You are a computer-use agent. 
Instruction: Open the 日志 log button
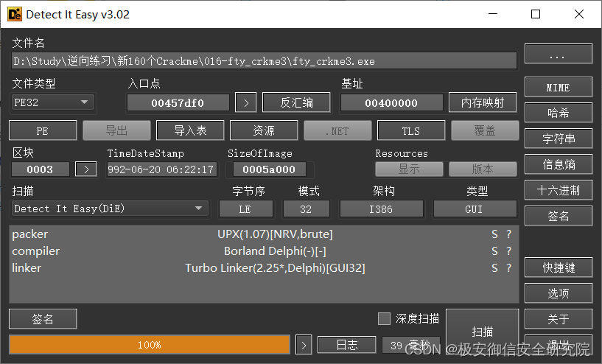(x=347, y=345)
